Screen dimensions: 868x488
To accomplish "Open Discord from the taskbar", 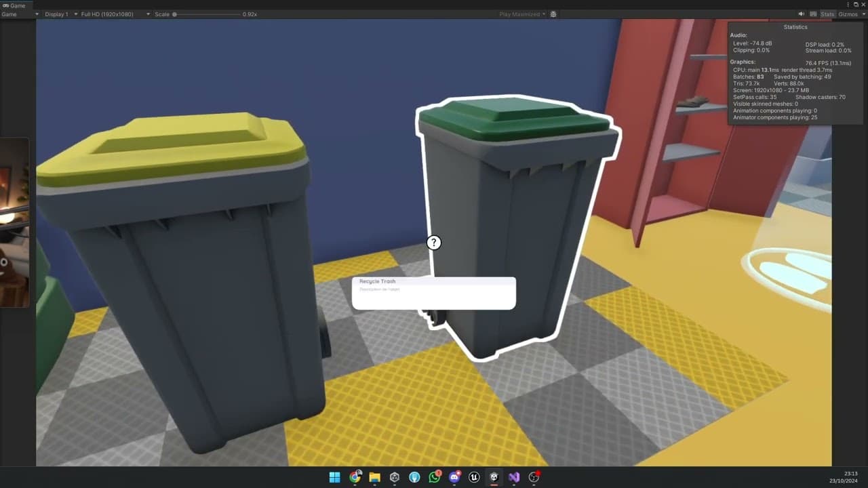I will point(454,477).
